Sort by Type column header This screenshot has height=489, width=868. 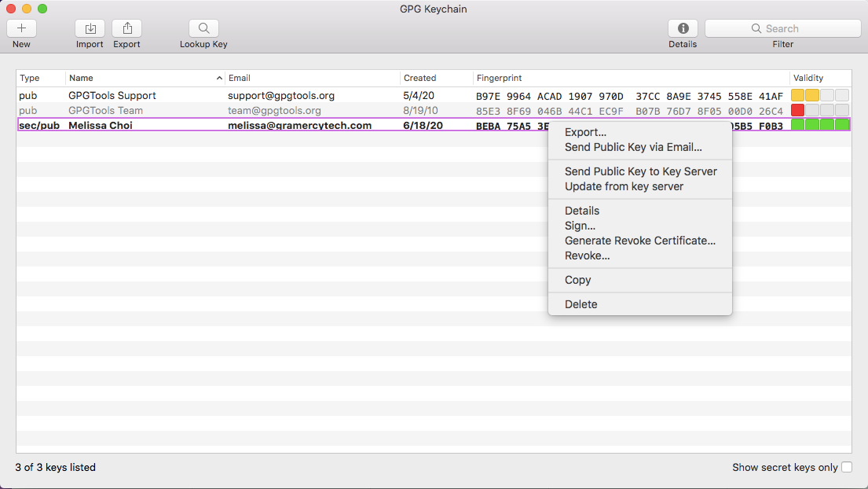pyautogui.click(x=40, y=78)
